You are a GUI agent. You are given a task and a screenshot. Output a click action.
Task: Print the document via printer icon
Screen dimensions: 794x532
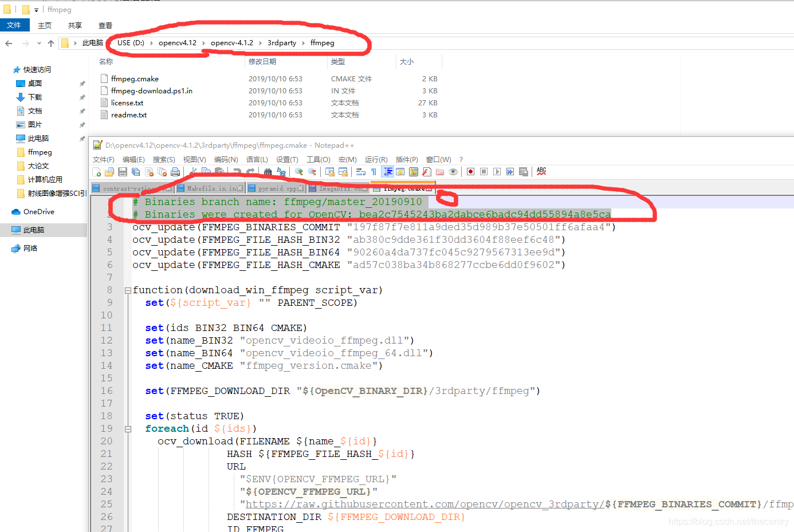point(175,172)
